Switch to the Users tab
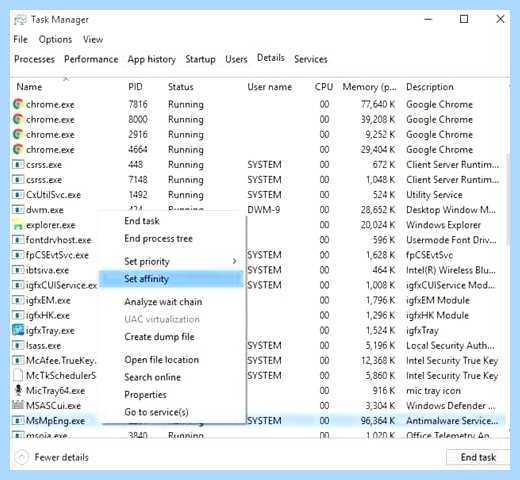This screenshot has height=480, width=520. point(236,59)
